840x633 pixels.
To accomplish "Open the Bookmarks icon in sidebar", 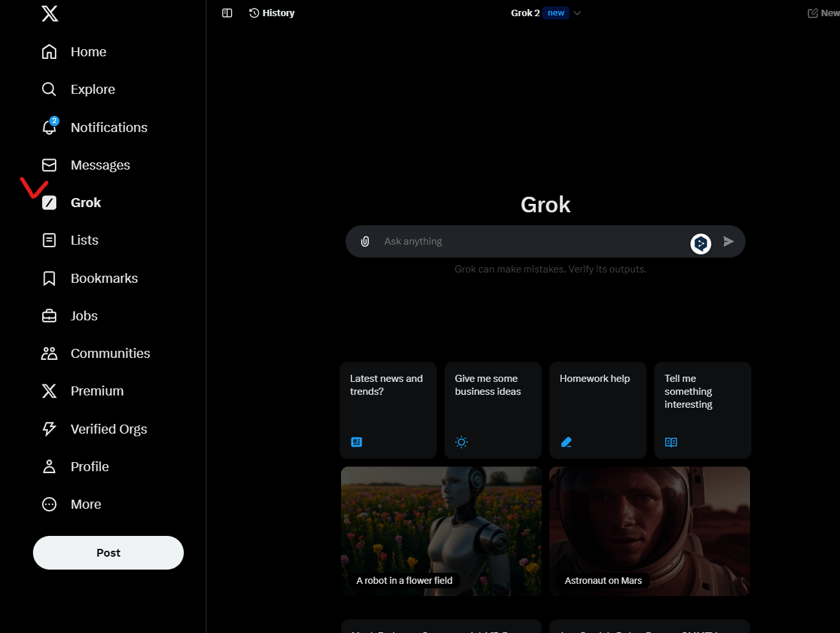I will pyautogui.click(x=49, y=278).
